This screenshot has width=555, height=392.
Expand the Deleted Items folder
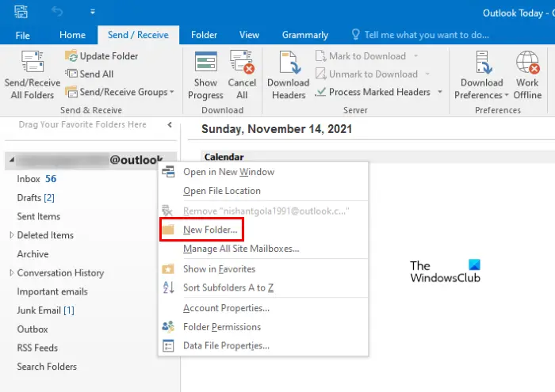point(11,235)
